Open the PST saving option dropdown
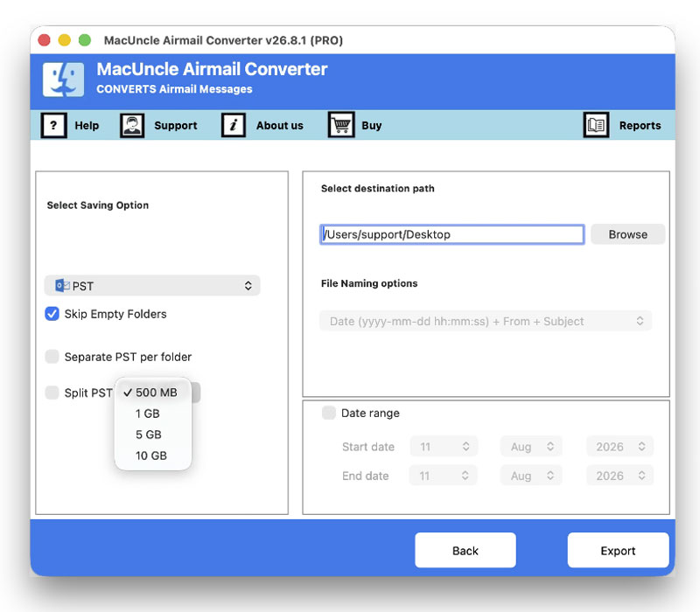Viewport: 700px width, 612px height. pyautogui.click(x=151, y=286)
